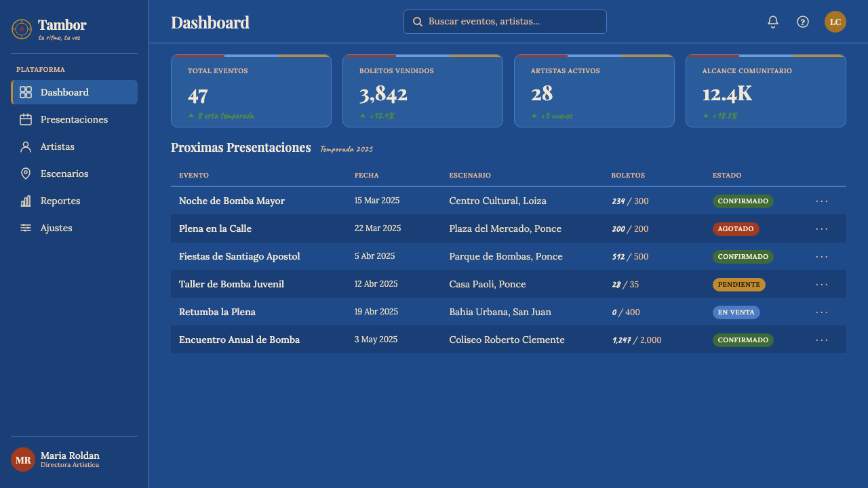Go to Dashboard in the sidebar
This screenshot has width=868, height=488.
coord(75,92)
